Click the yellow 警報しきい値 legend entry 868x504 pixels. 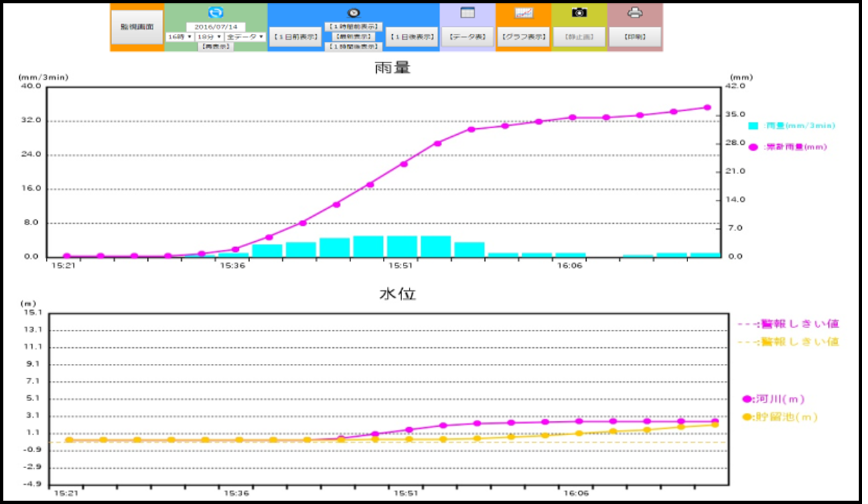pyautogui.click(x=789, y=341)
